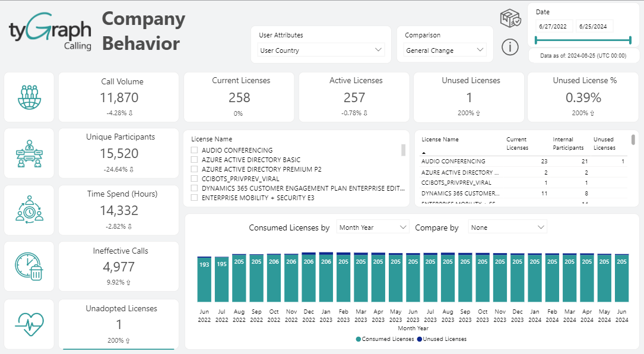Click the Ineffective Calls clock trash icon
This screenshot has width=644, height=354.
pyautogui.click(x=29, y=266)
